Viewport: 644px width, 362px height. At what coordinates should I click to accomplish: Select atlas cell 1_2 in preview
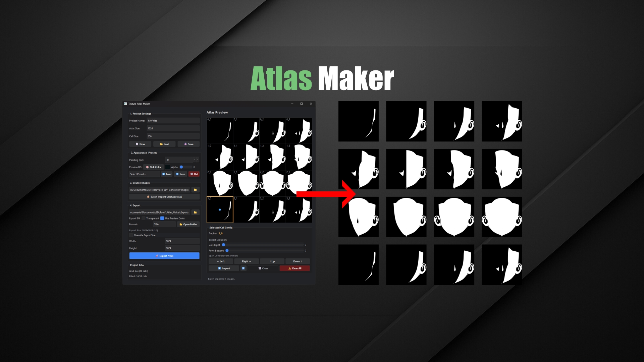coord(272,157)
